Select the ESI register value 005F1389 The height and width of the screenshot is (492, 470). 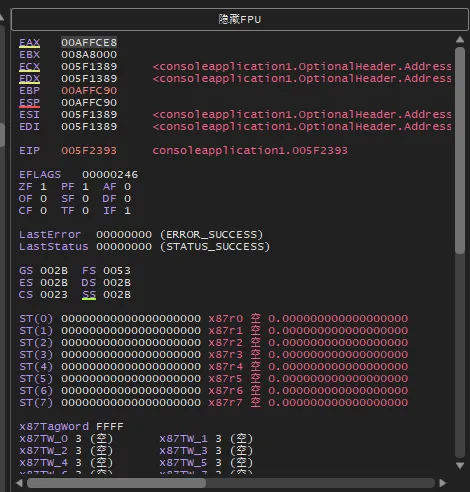pos(89,115)
